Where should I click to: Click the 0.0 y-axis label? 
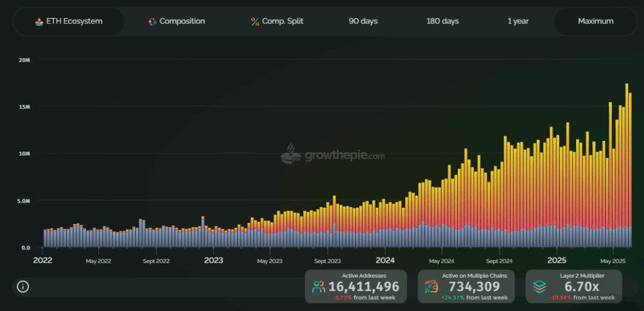(25, 247)
